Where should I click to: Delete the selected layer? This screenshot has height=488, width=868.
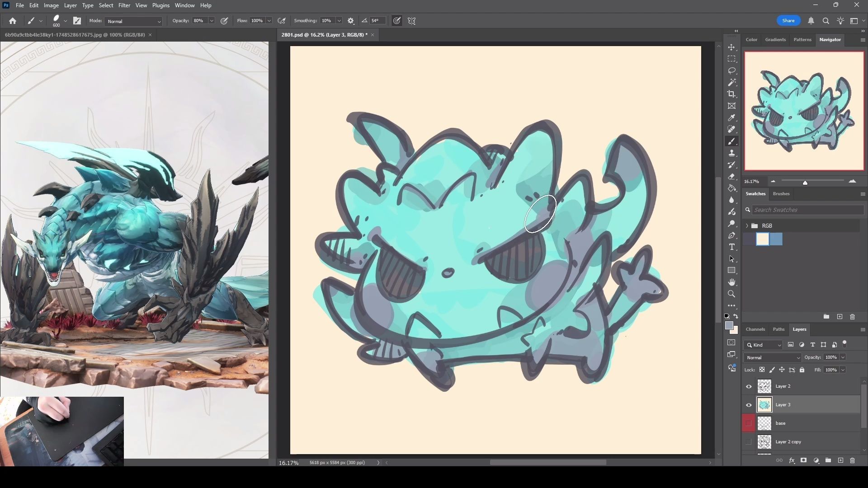[852, 460]
